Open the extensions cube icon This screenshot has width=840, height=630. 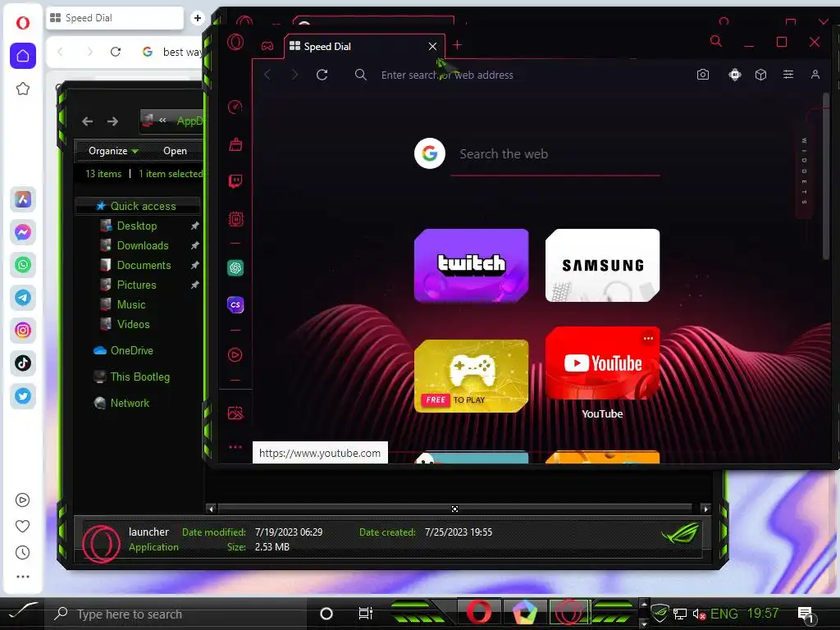760,75
